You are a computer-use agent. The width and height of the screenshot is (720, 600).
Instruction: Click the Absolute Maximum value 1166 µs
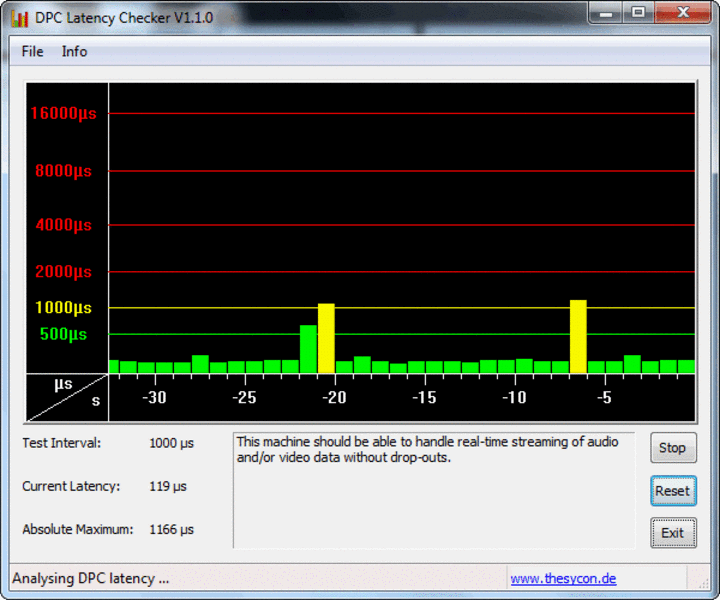tap(171, 529)
